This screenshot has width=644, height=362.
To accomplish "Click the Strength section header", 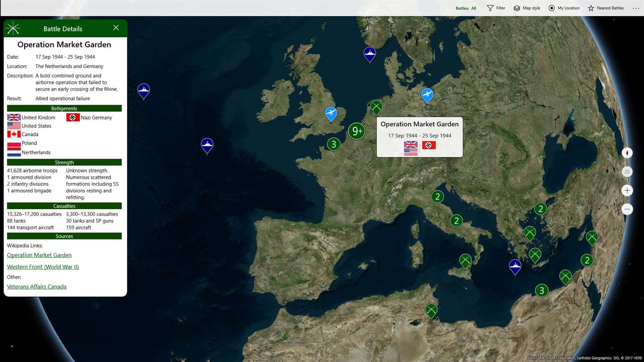I will 64,162.
